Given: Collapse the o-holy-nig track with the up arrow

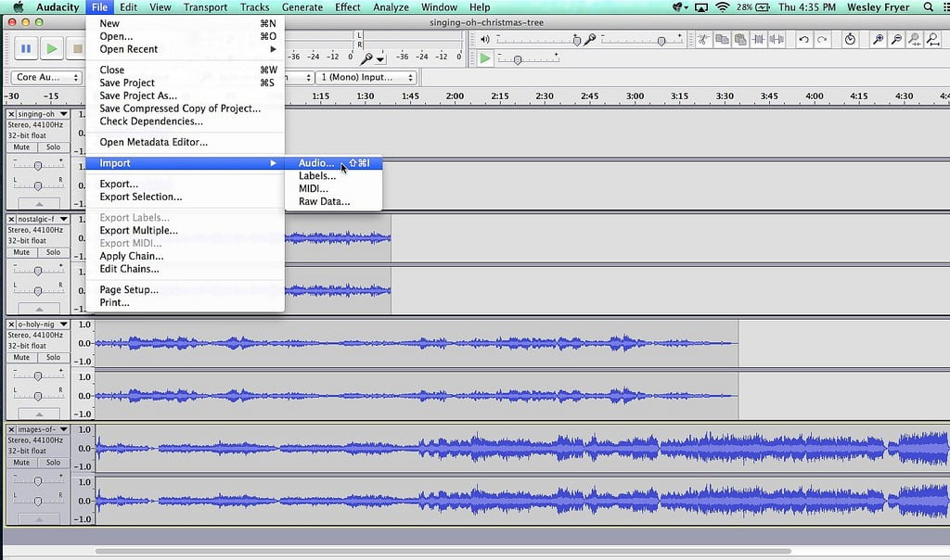Looking at the screenshot, I should point(39,414).
